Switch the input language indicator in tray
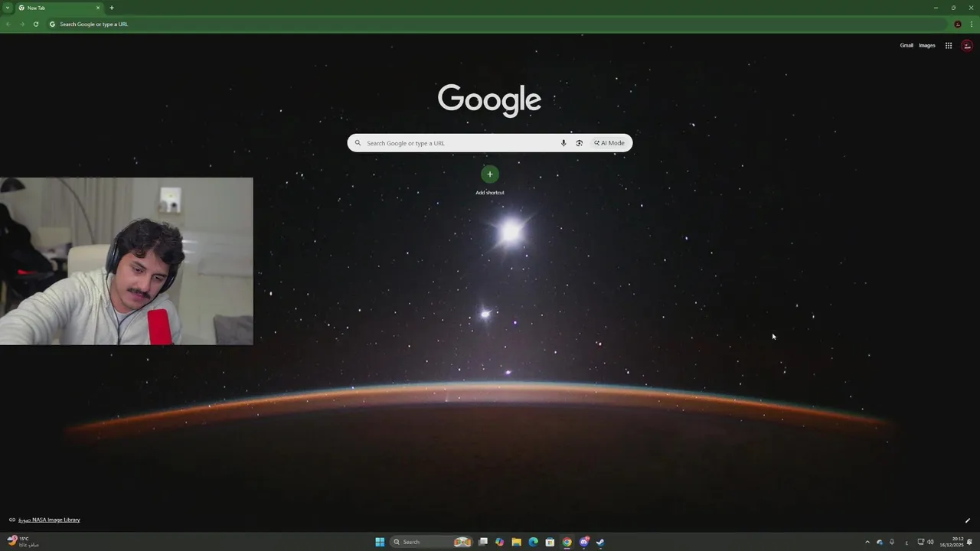This screenshot has height=551, width=980. (906, 542)
